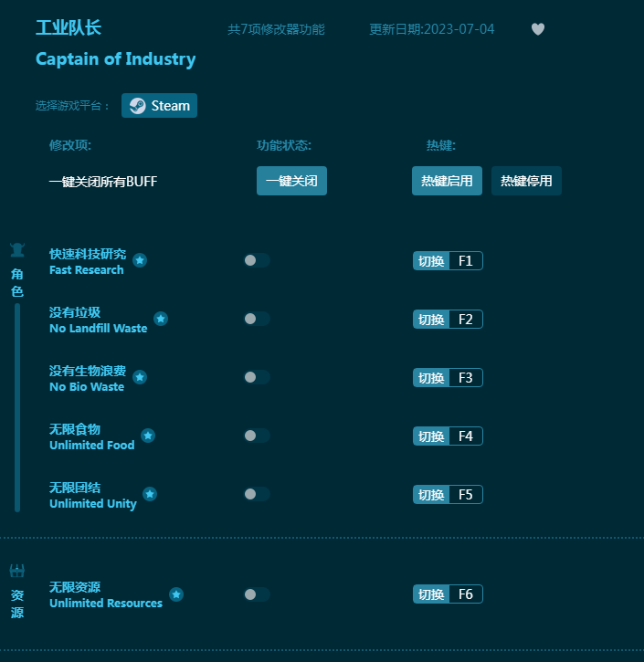Enable the No Landfill Waste switch
This screenshot has height=662, width=644.
tap(257, 319)
